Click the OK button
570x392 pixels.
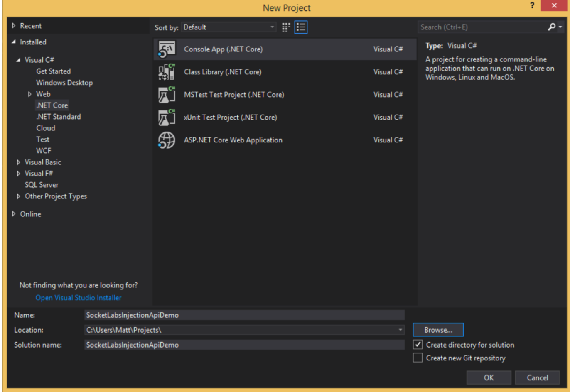pyautogui.click(x=489, y=377)
